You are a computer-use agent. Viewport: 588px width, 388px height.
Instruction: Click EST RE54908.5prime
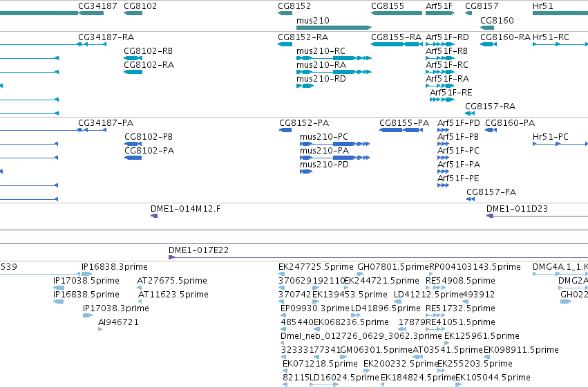[460, 281]
